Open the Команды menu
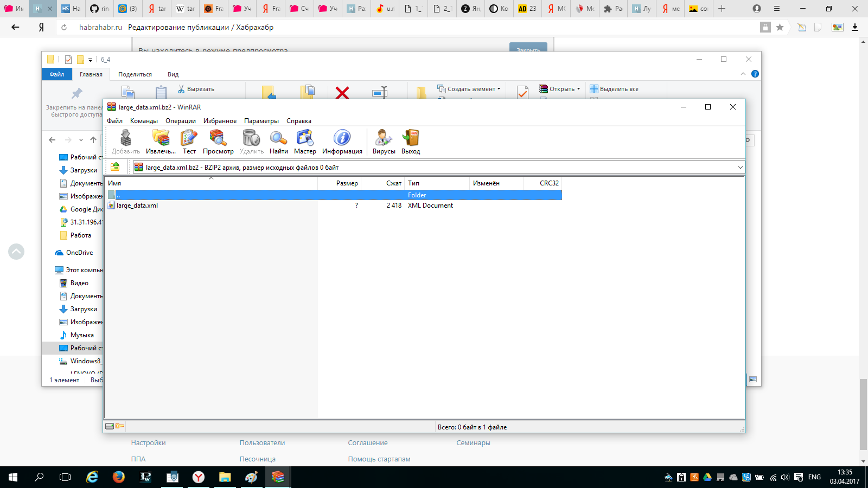This screenshot has width=868, height=488. 144,121
